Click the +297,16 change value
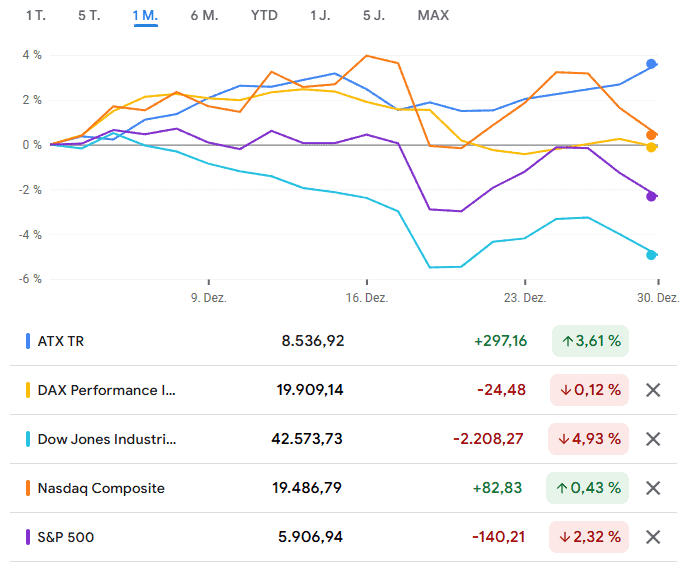Viewport: 683px width, 572px height. [500, 341]
